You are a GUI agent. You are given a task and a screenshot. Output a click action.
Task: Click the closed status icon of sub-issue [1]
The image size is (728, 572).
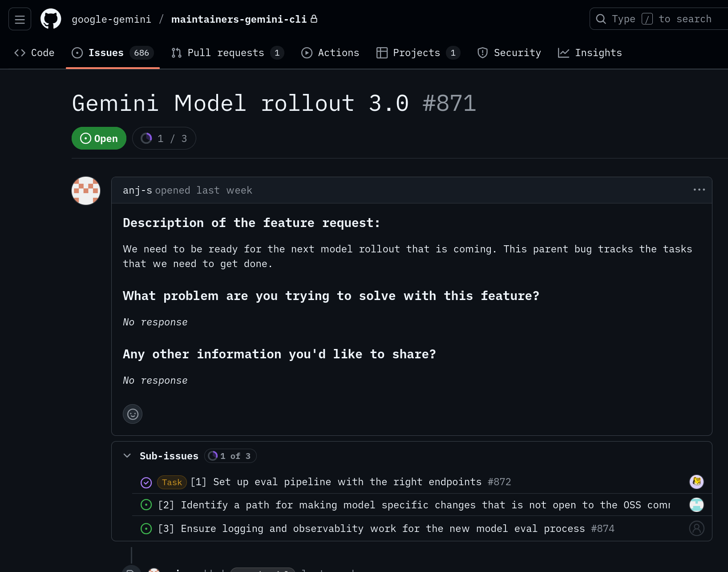pos(146,483)
